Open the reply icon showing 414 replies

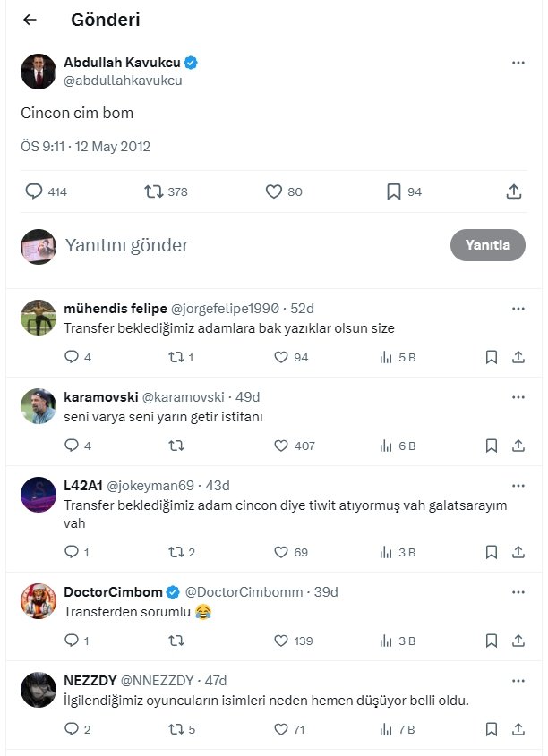pyautogui.click(x=34, y=191)
